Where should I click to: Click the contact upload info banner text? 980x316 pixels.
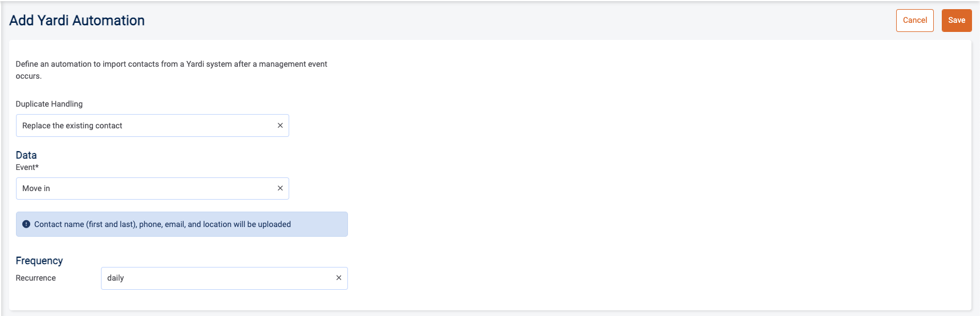163,224
